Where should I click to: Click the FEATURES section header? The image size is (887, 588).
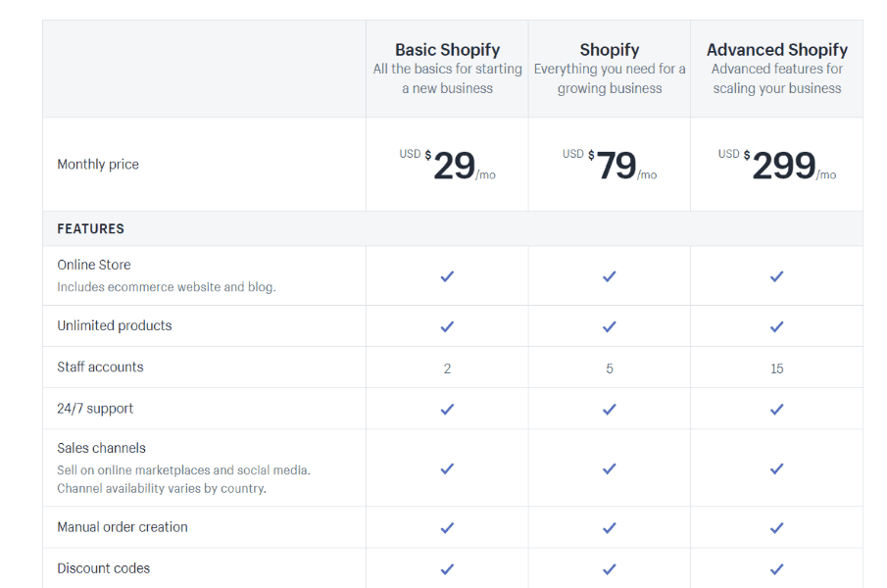[90, 229]
